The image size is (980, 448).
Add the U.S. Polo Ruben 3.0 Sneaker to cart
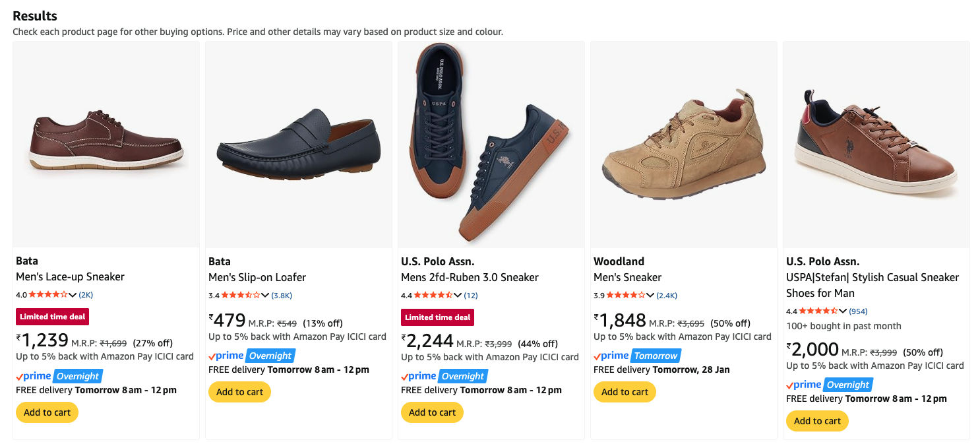[432, 412]
